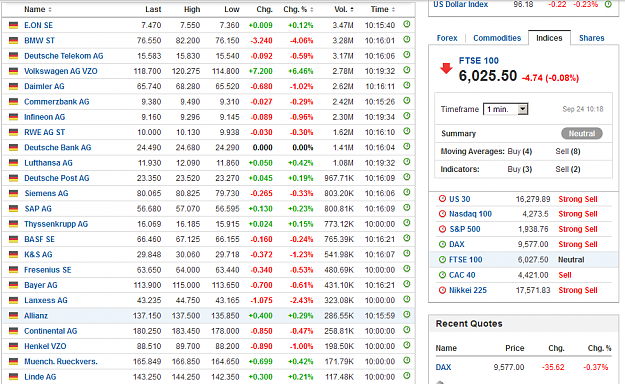This screenshot has width=625, height=384.
Task: Click the red down arrow beside FTSE 100
Action: tap(446, 69)
